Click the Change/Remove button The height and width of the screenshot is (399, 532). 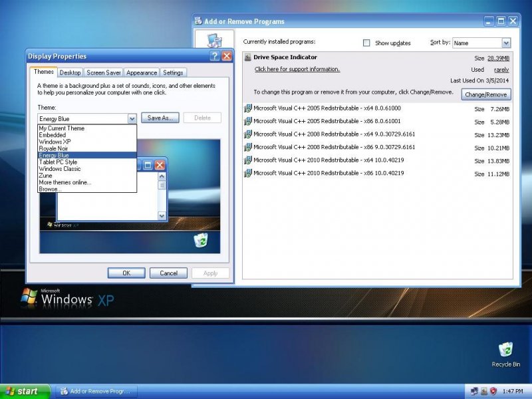point(486,94)
